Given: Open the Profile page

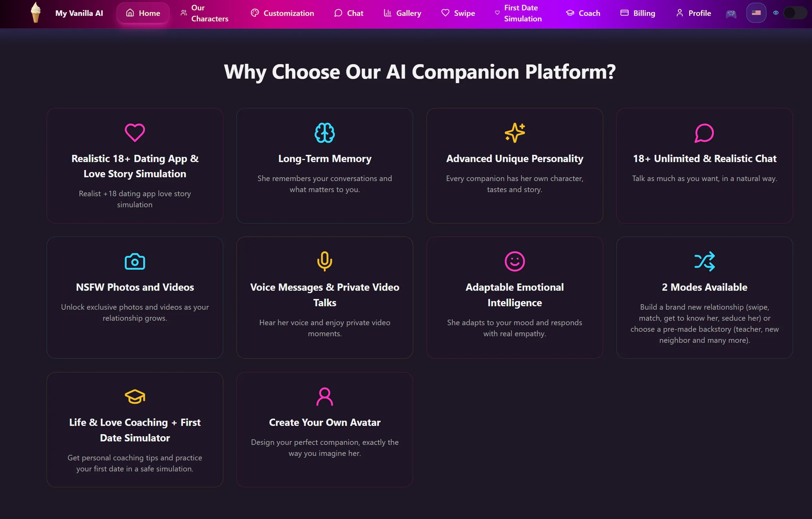Looking at the screenshot, I should click(694, 13).
